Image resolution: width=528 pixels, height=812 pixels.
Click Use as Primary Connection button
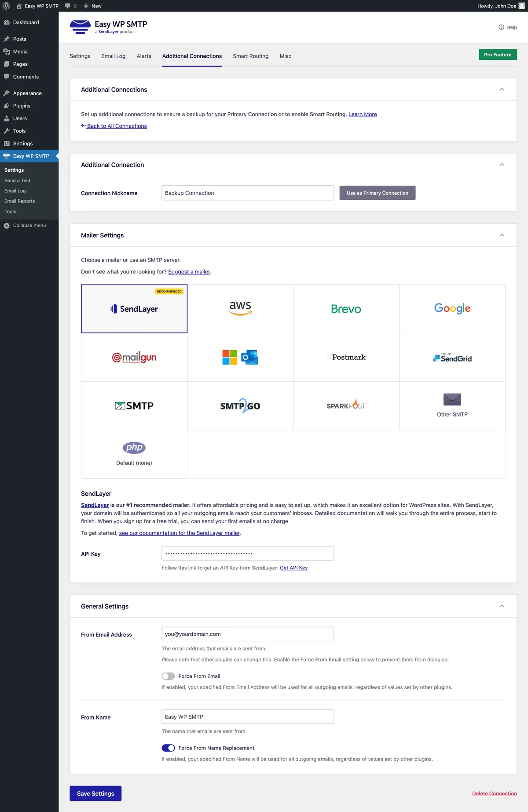(x=378, y=193)
